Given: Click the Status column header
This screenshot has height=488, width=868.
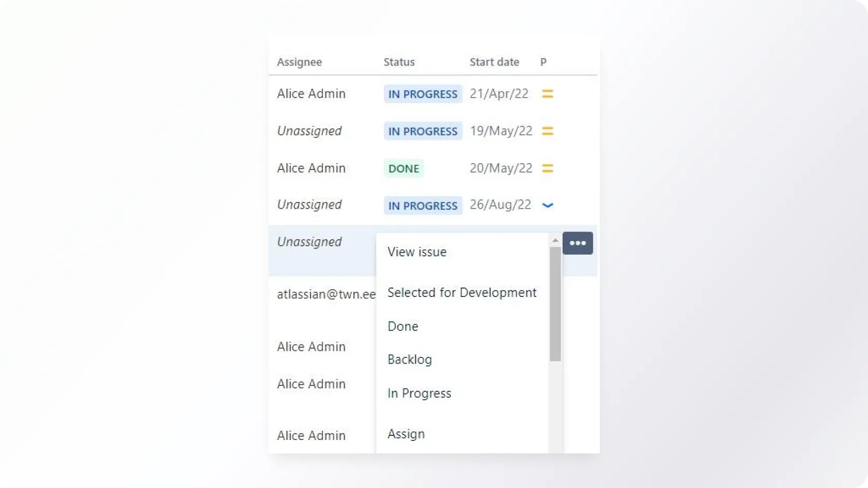Looking at the screenshot, I should click(x=399, y=62).
